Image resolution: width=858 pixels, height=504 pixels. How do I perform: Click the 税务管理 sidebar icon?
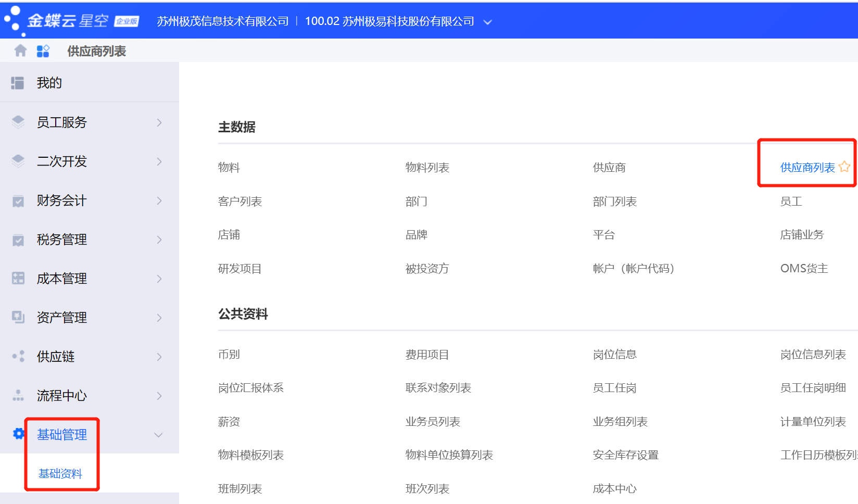18,240
